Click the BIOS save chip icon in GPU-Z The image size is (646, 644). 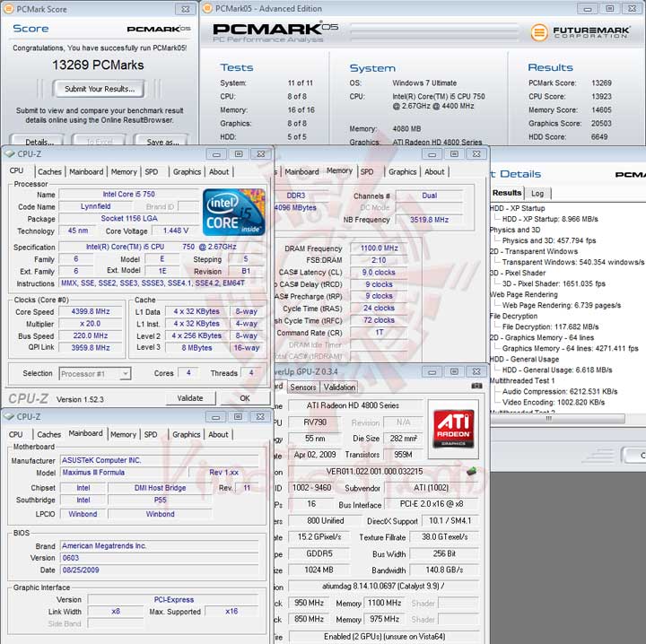point(471,471)
